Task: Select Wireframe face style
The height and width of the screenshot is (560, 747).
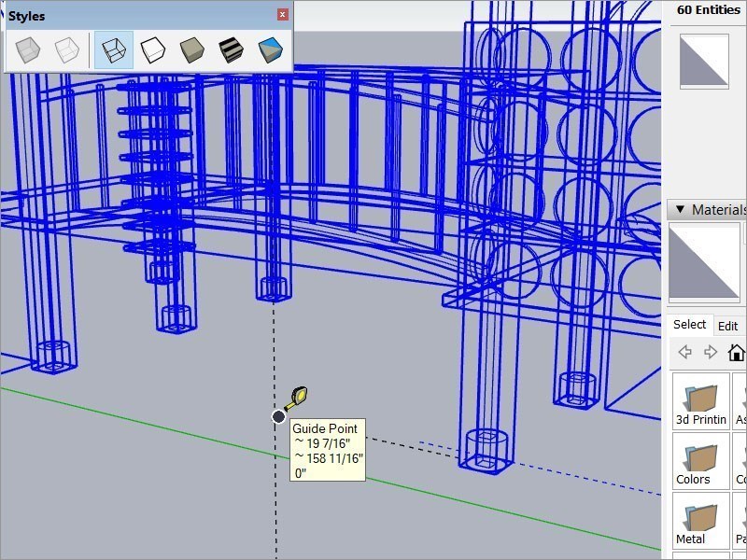Action: pyautogui.click(x=114, y=50)
